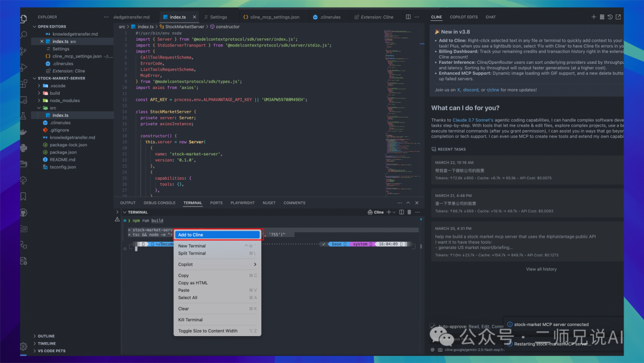The height and width of the screenshot is (363, 644).
Task: Split the editor right
Action: [408, 17]
